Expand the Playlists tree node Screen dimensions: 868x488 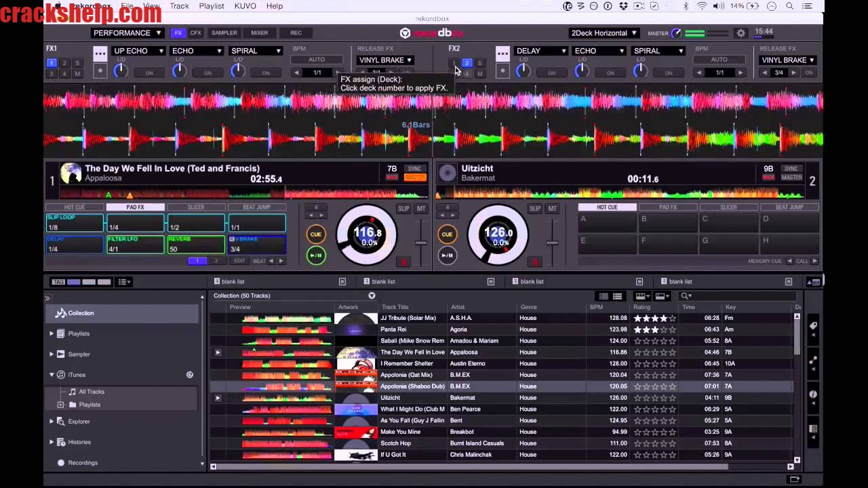coord(52,333)
